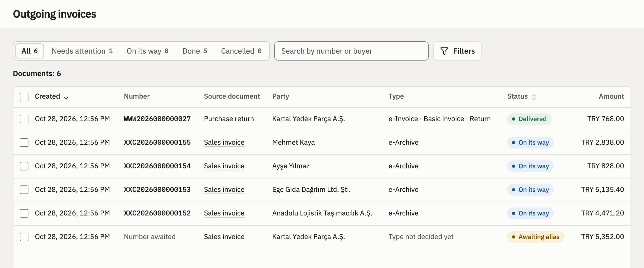Click invoice number XXC2026000000154
The width and height of the screenshot is (644, 268).
[157, 166]
